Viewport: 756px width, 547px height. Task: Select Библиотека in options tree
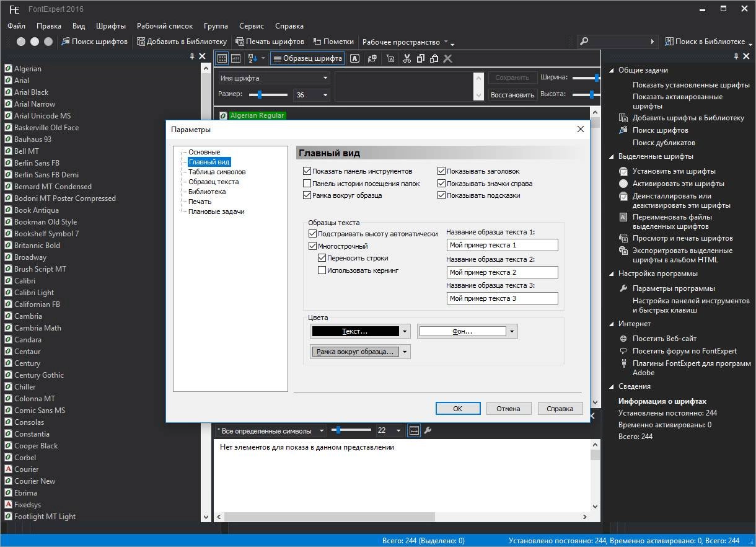207,192
